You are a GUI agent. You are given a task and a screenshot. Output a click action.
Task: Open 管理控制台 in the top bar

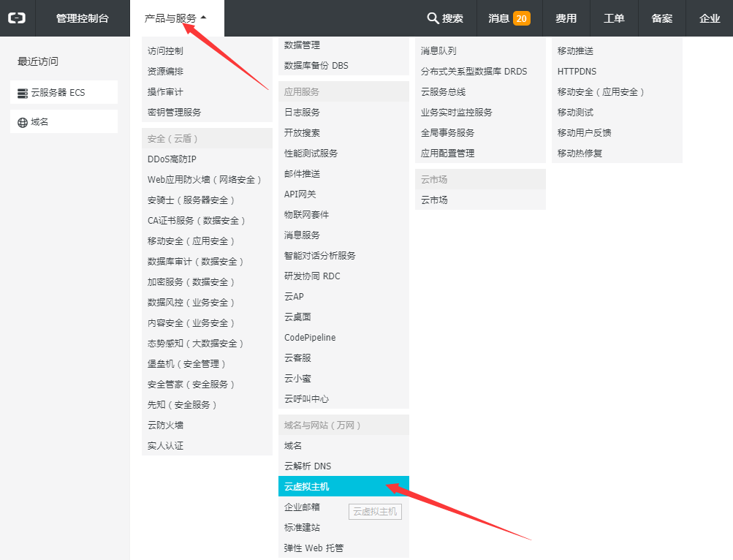[83, 18]
